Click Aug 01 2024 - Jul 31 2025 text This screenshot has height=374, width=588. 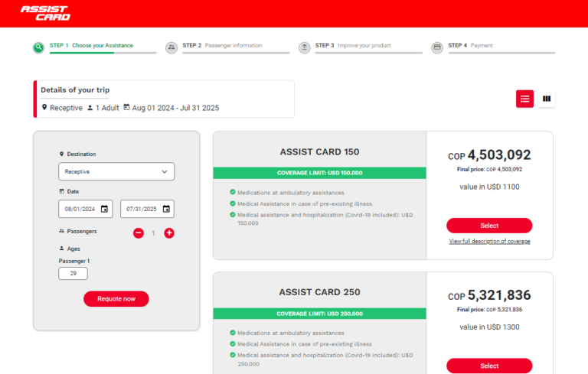click(175, 108)
